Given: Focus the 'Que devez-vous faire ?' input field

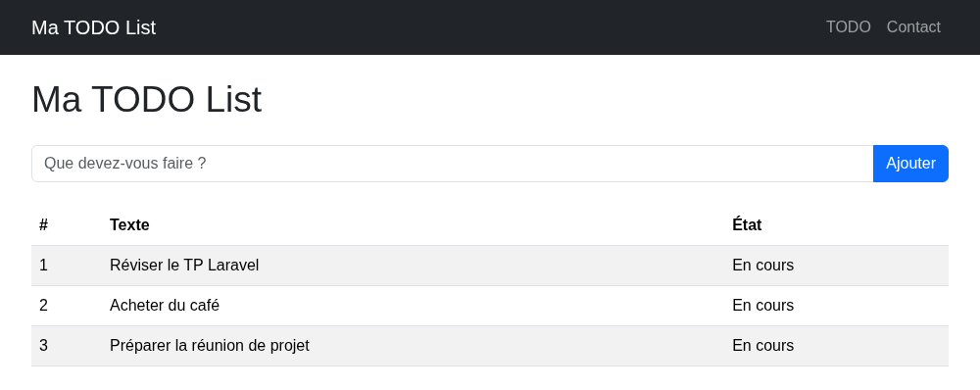Looking at the screenshot, I should click(453, 164).
